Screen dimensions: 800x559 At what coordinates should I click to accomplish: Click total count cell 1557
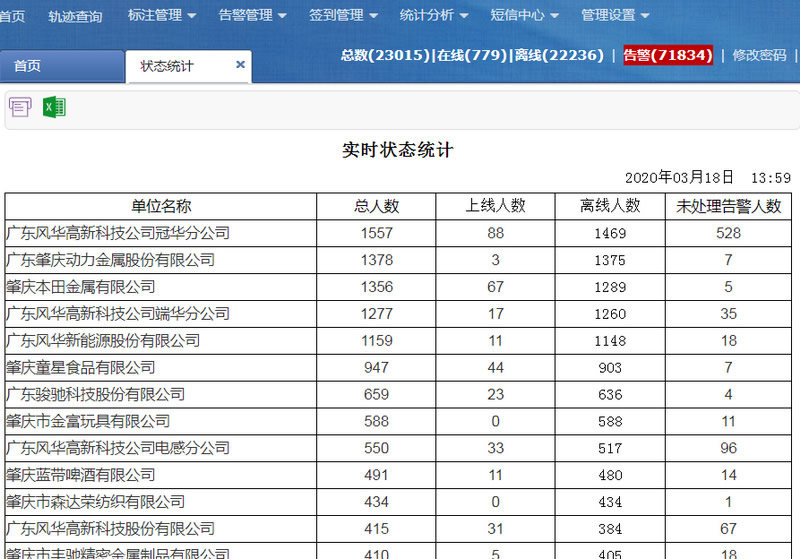click(x=377, y=233)
